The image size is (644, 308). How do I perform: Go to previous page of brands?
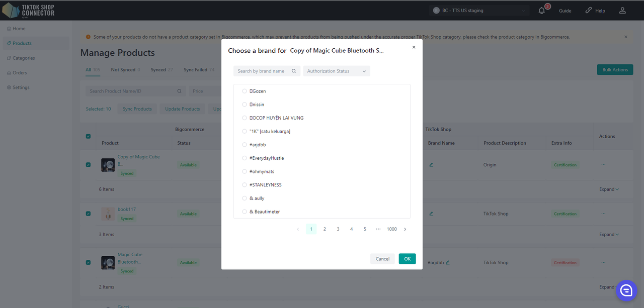pos(298,229)
